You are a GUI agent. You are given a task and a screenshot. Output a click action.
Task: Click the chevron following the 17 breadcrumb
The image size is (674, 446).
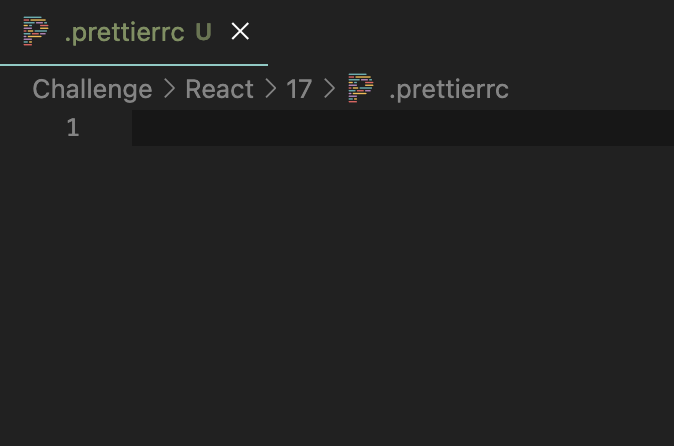329,89
